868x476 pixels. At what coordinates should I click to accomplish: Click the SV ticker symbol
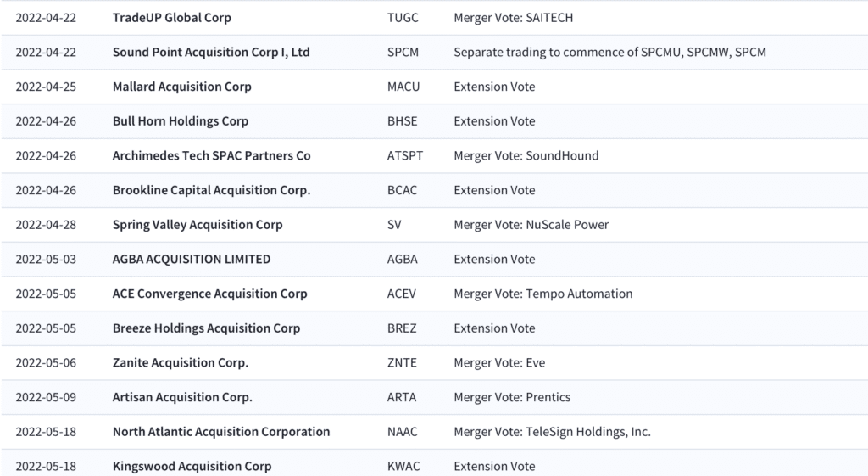(394, 225)
